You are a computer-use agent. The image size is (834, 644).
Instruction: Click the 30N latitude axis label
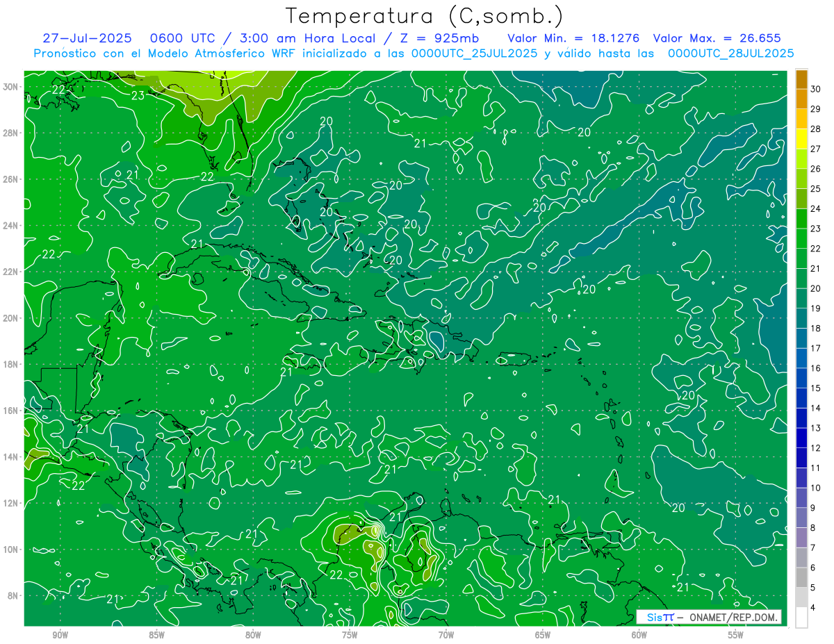11,87
